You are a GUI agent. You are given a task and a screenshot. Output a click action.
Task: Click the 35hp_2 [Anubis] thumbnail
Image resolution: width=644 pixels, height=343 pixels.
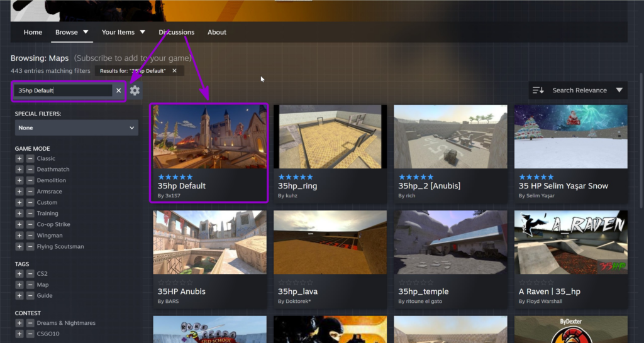pos(450,136)
